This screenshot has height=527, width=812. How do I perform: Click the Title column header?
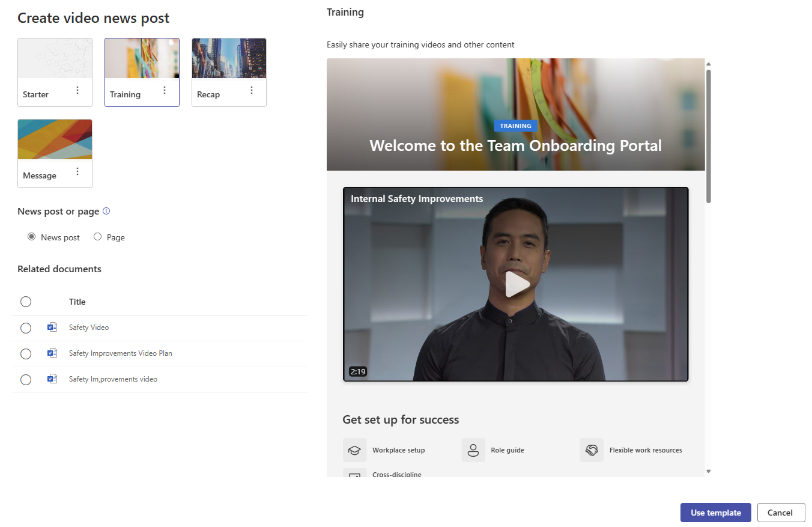point(77,302)
